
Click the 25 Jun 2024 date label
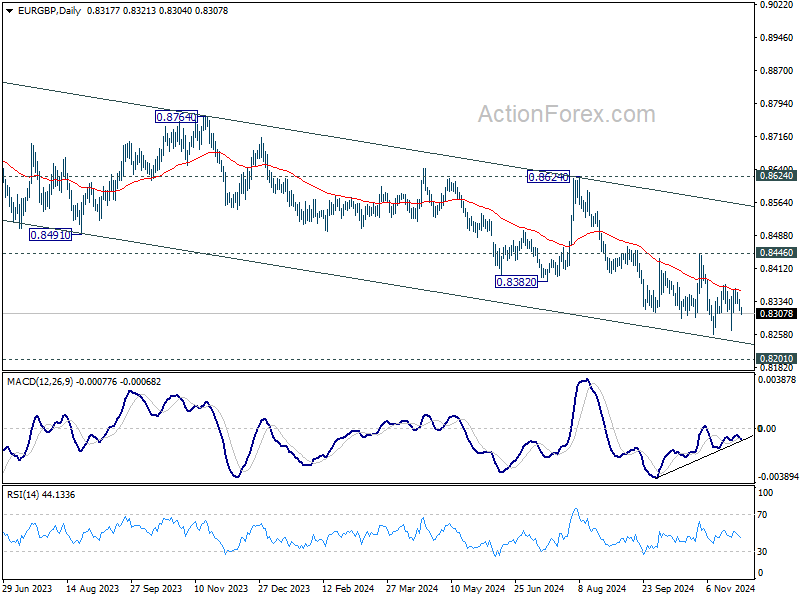coord(539,588)
